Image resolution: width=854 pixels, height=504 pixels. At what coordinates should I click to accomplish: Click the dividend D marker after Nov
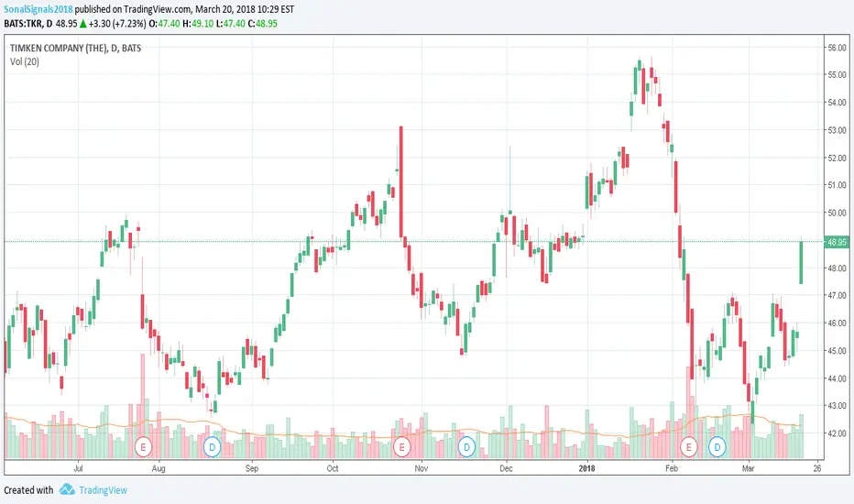pyautogui.click(x=466, y=447)
